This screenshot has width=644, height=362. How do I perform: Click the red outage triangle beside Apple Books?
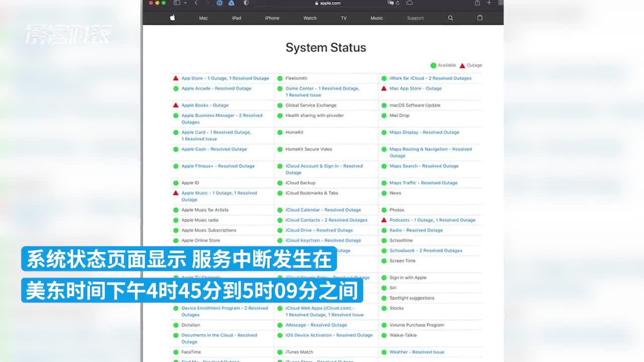[176, 106]
